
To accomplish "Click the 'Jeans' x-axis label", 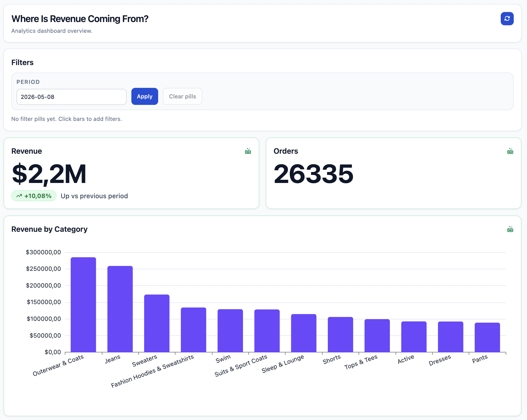I will pos(113,359).
